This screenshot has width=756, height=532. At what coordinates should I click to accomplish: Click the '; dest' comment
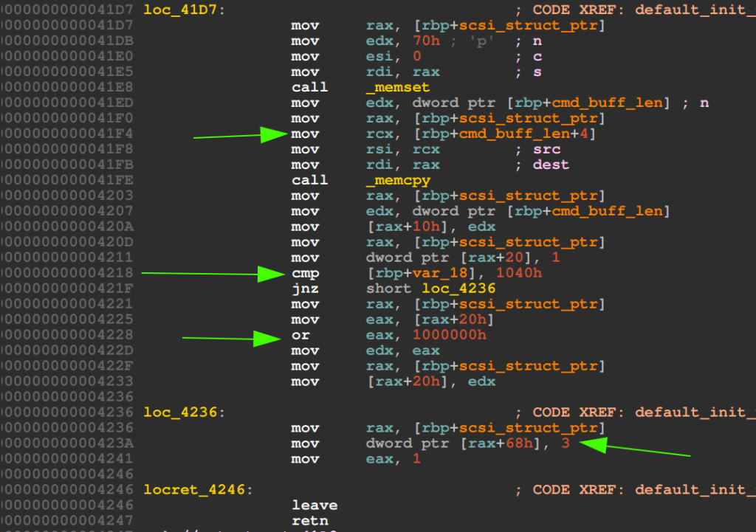542,165
